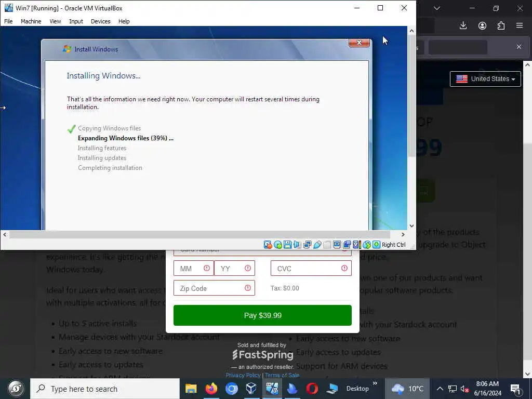This screenshot has height=399, width=532.
Task: Click the Right Ctrl host key label
Action: tap(394, 245)
